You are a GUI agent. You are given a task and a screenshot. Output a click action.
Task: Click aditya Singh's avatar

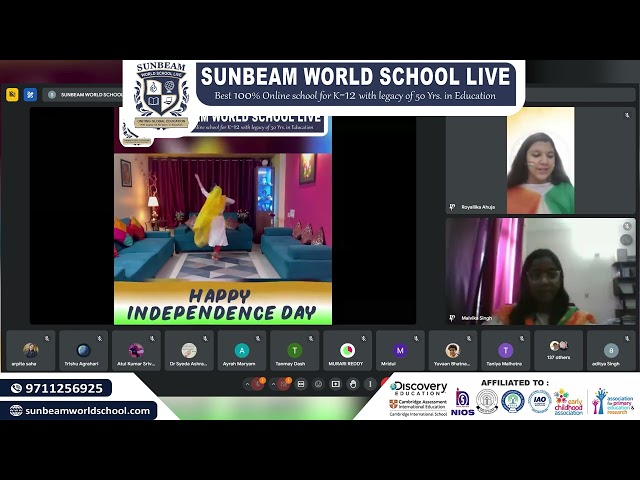tap(611, 350)
